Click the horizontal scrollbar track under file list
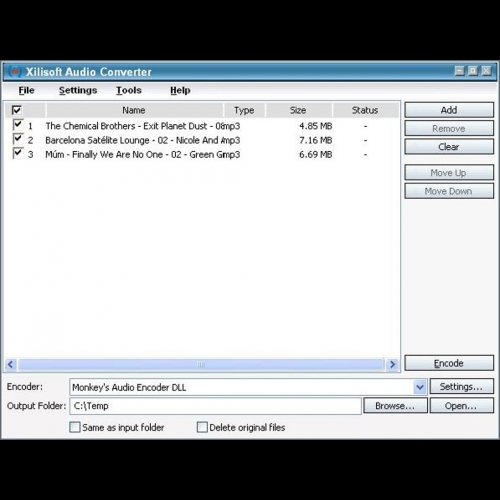The width and height of the screenshot is (500, 500). pos(201,364)
